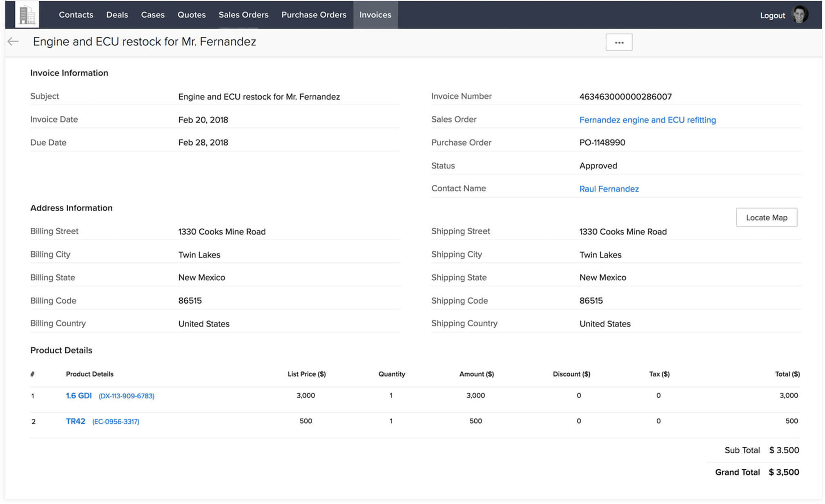This screenshot has width=825, height=504.
Task: Open the Purchase Orders tab
Action: [x=314, y=15]
